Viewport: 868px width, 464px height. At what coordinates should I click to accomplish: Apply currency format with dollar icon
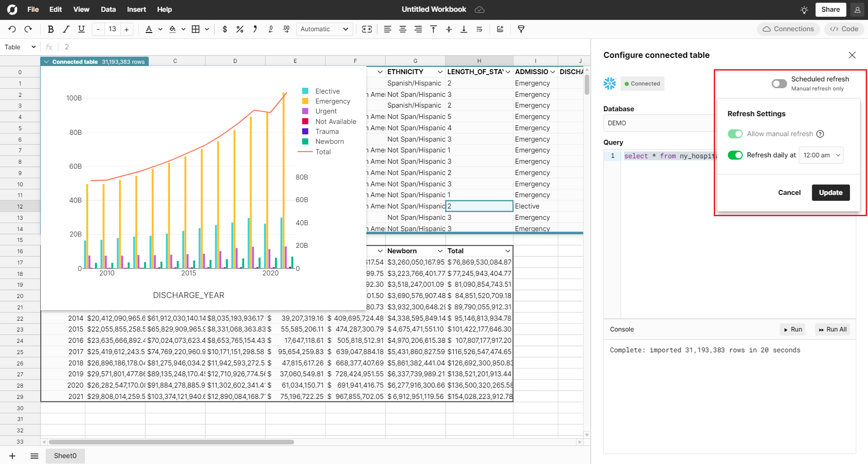[225, 29]
